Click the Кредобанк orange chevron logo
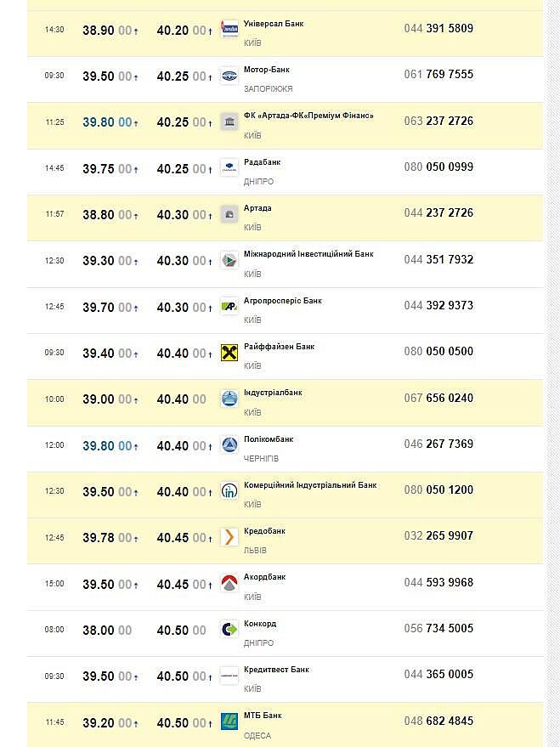 point(229,537)
